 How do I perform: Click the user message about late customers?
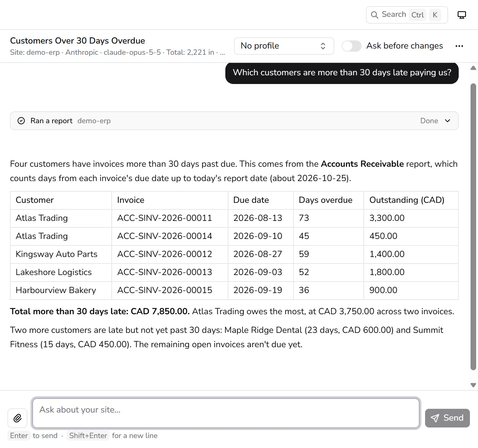tap(342, 73)
